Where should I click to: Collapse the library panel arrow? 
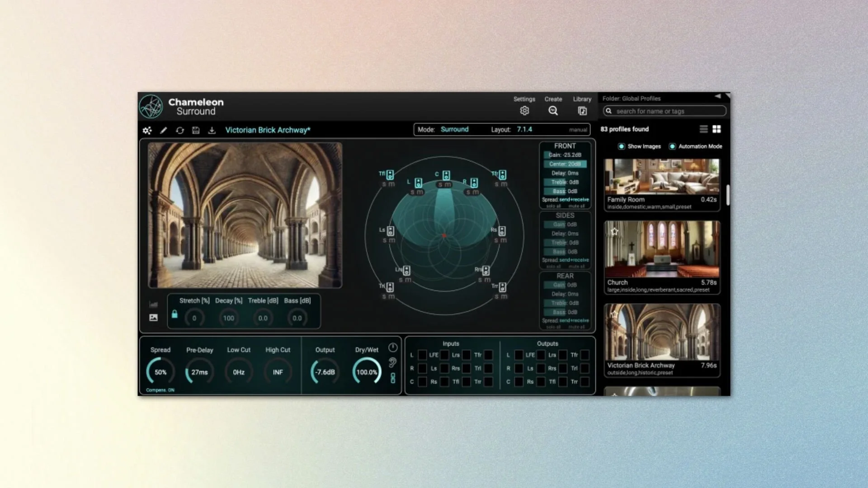(717, 96)
